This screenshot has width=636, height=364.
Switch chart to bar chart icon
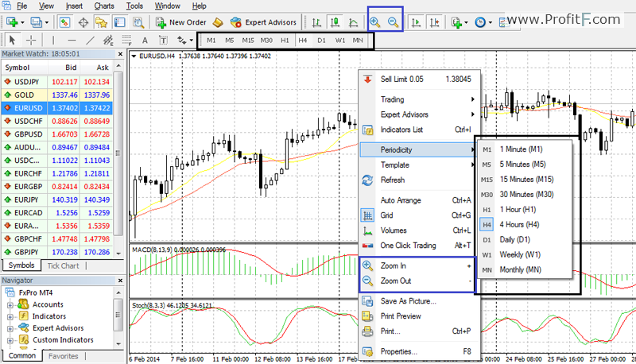coord(316,22)
